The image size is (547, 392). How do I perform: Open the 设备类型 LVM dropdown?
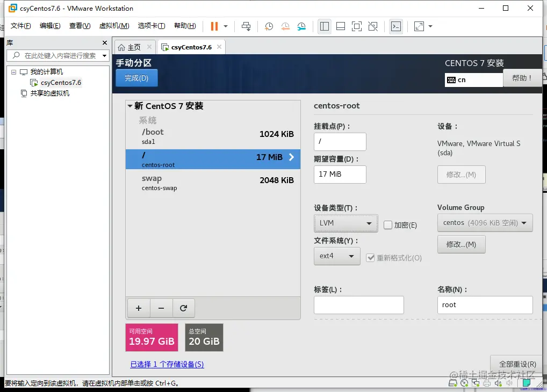(346, 223)
